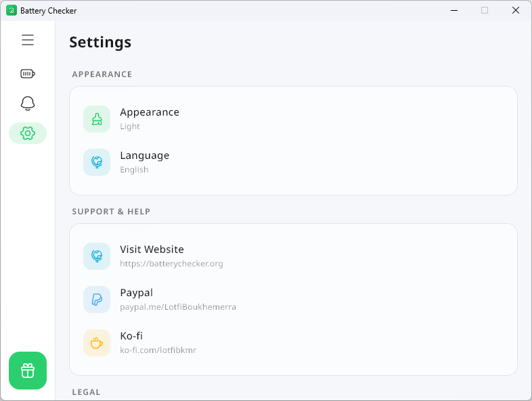
Task: Open https://batterychecker.org link
Action: 171,264
